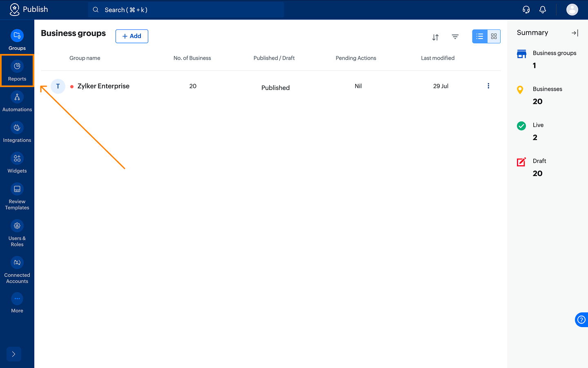Image resolution: width=588 pixels, height=368 pixels.
Task: Click the Last modified column header
Action: (x=438, y=58)
